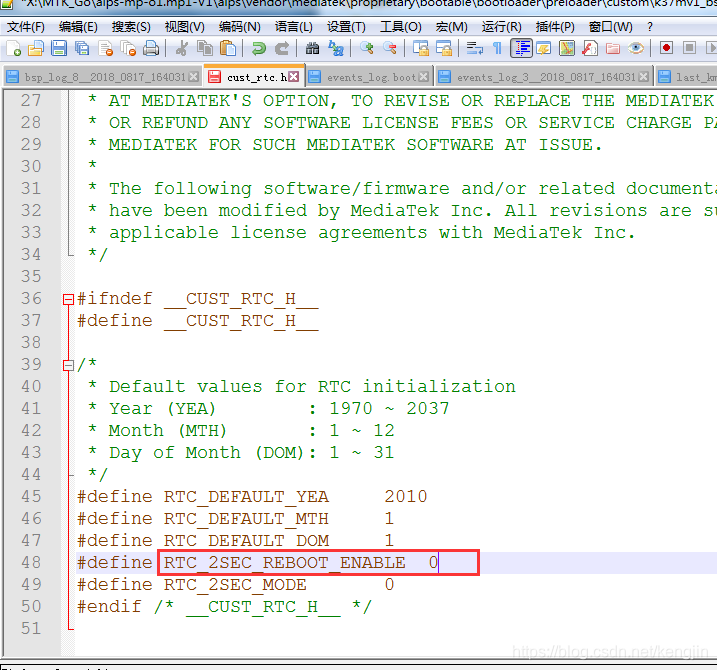
Task: Collapse the comment fold at line 39
Action: coord(68,365)
